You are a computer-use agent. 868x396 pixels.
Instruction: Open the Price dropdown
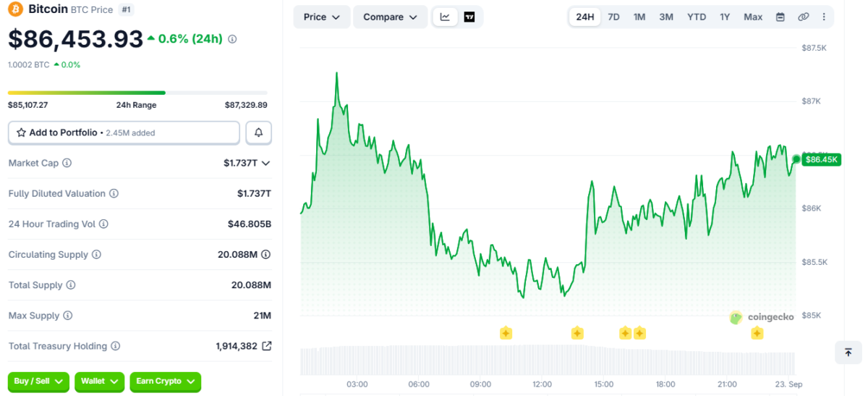point(322,17)
